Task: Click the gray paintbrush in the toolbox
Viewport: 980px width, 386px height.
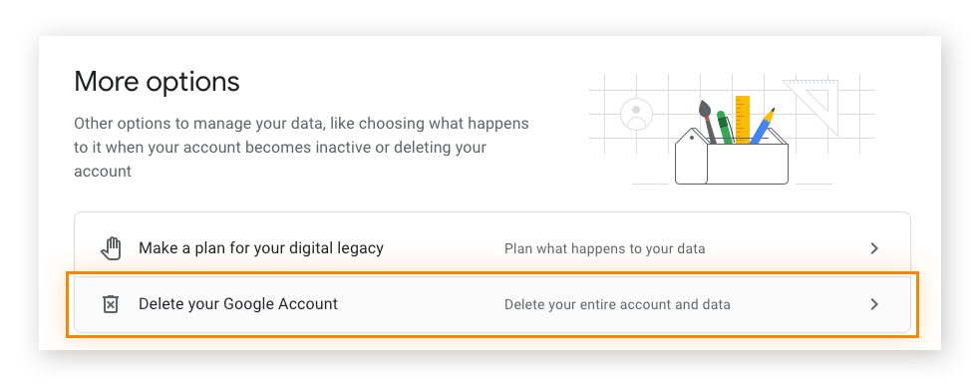Action: (708, 122)
